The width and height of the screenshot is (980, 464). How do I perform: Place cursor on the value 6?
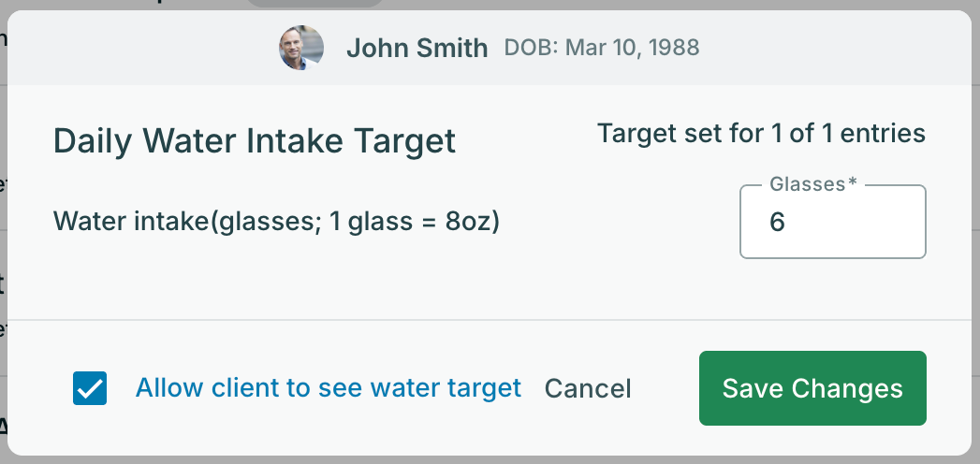[778, 223]
